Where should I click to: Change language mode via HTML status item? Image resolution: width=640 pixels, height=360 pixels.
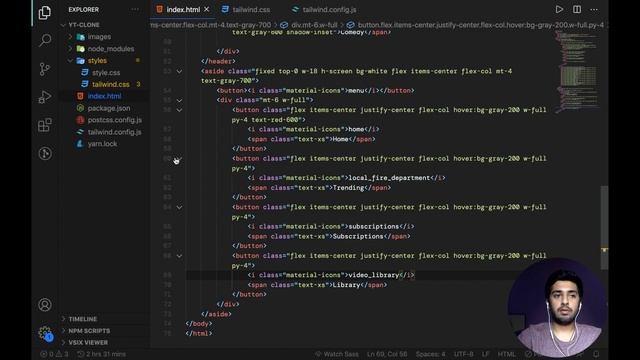tap(507, 354)
